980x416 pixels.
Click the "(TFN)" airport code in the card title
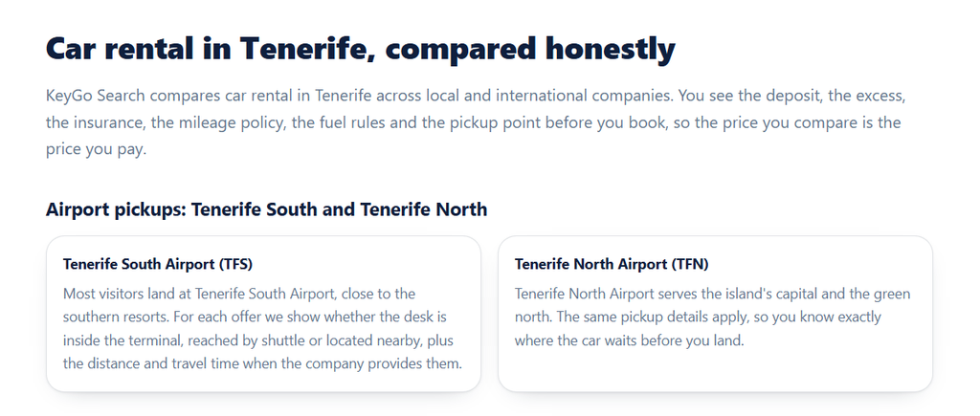click(690, 264)
